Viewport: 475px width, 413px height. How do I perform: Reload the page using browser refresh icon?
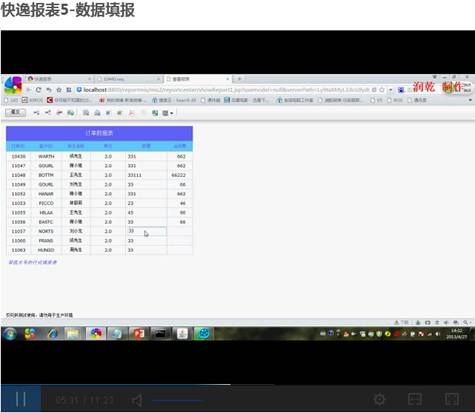coord(38,90)
